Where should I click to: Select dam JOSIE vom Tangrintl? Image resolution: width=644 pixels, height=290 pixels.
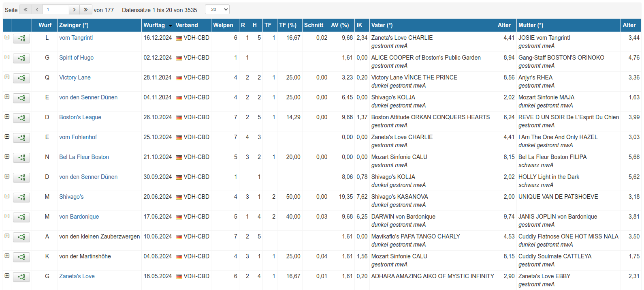pyautogui.click(x=544, y=38)
